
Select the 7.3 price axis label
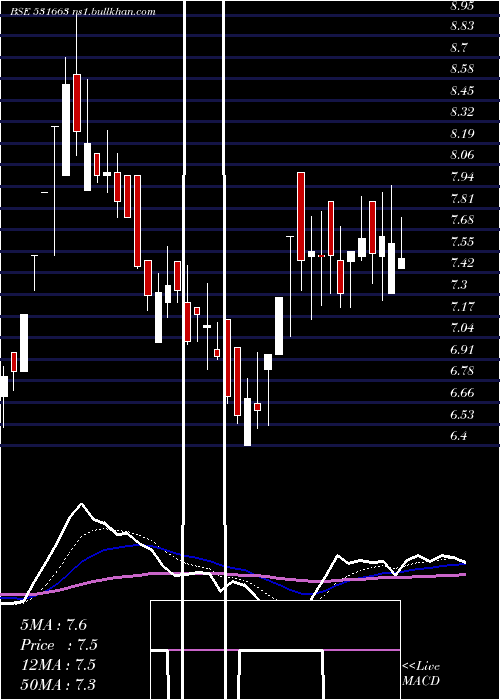click(460, 284)
